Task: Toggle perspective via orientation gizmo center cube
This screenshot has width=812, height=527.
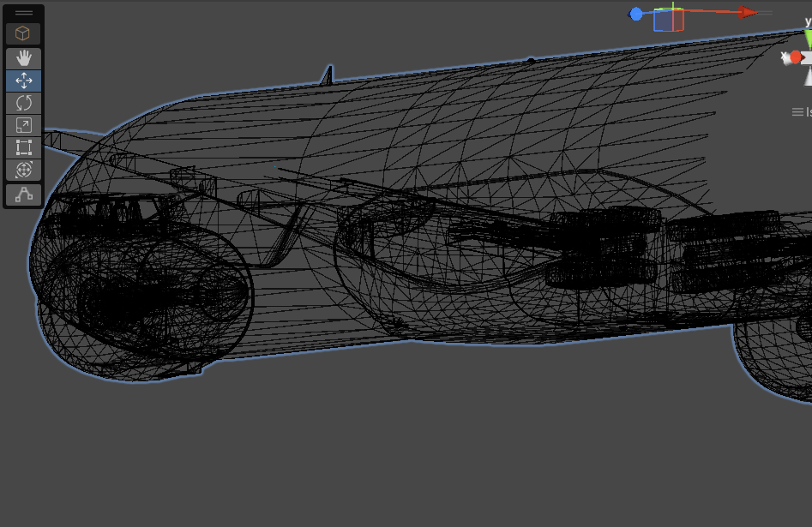Action: [808, 57]
